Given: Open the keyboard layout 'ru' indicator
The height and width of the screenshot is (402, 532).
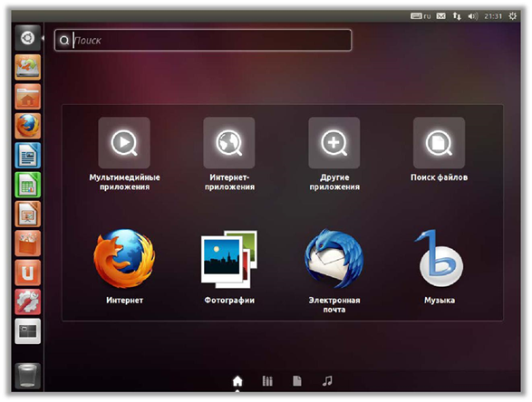Looking at the screenshot, I should (x=421, y=16).
